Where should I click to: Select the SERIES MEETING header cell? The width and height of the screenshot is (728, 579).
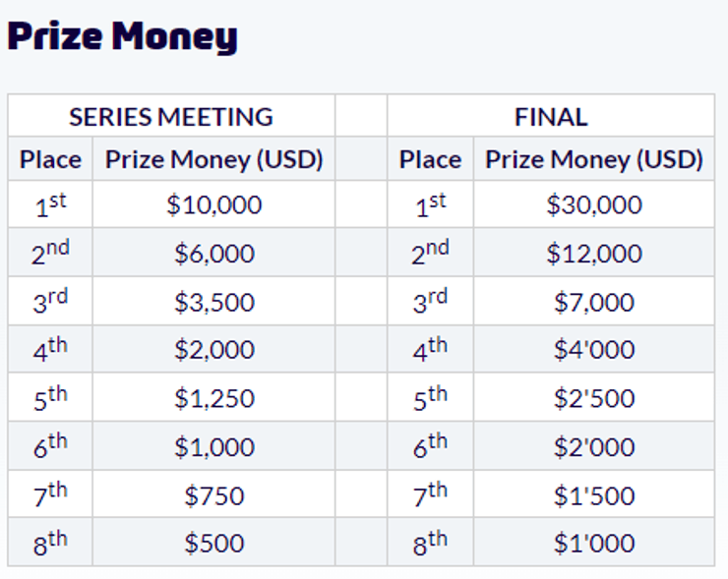[x=171, y=117]
